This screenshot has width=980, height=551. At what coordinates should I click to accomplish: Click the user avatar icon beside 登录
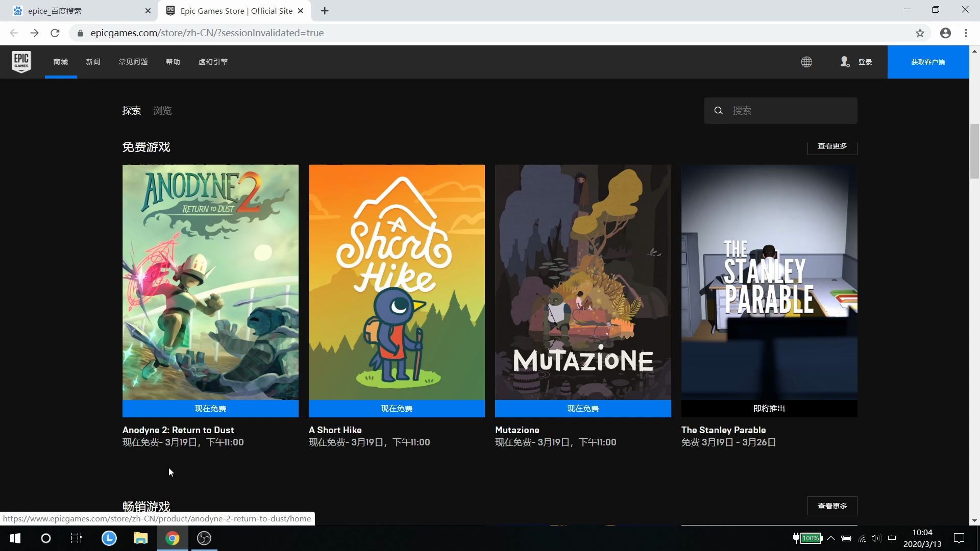845,62
